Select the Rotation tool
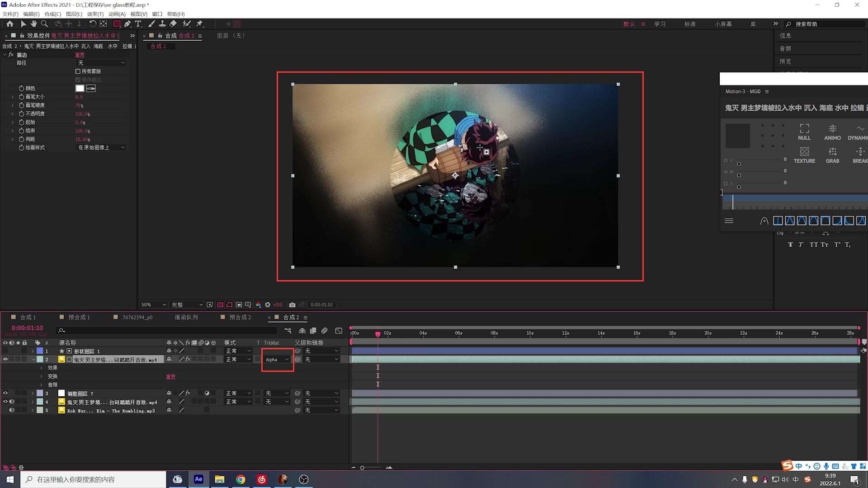The image size is (868, 488). point(92,24)
